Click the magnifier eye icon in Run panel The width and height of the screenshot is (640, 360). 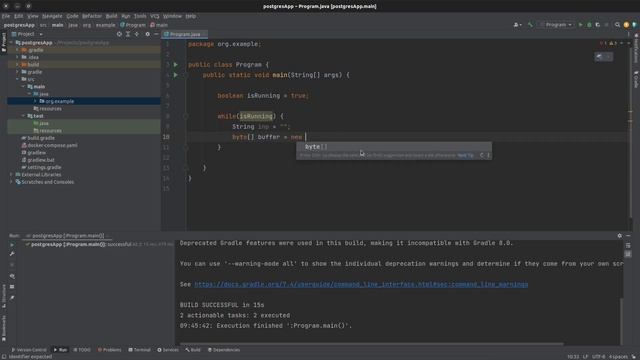click(x=12, y=276)
